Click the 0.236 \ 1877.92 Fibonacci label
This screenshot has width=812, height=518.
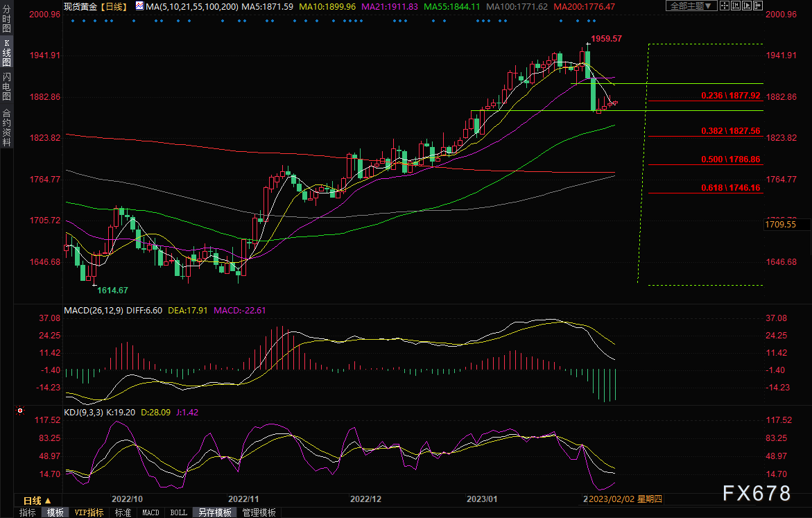point(731,95)
